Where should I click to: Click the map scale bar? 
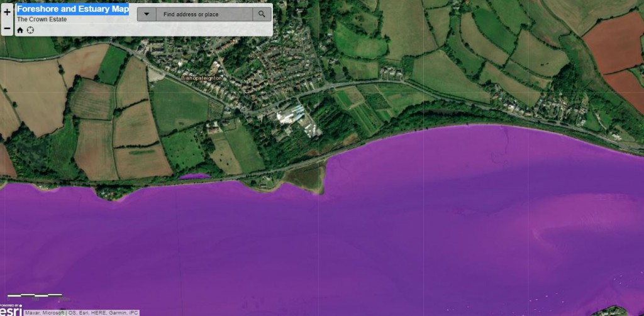coord(35,295)
